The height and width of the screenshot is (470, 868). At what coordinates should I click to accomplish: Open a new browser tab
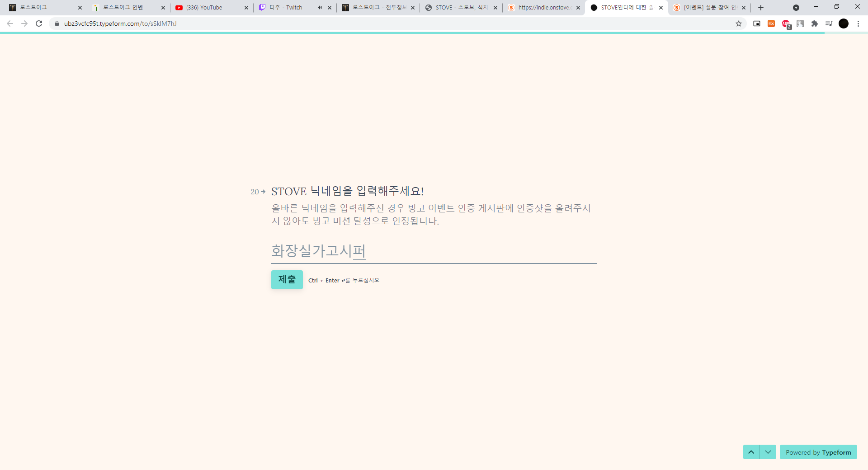[x=761, y=8]
